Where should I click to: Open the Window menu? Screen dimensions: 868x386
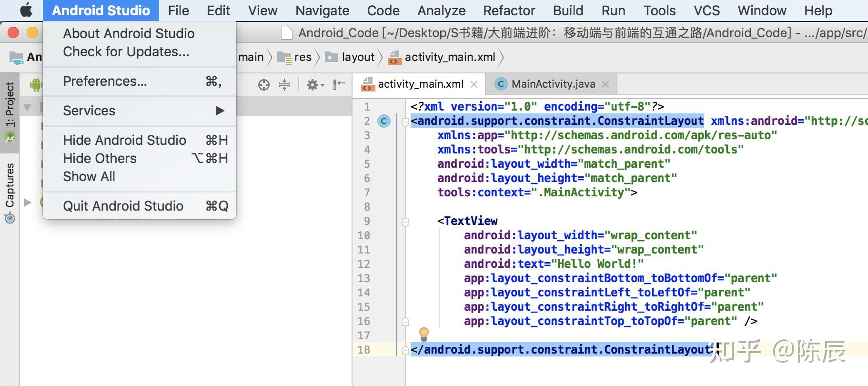pyautogui.click(x=762, y=10)
